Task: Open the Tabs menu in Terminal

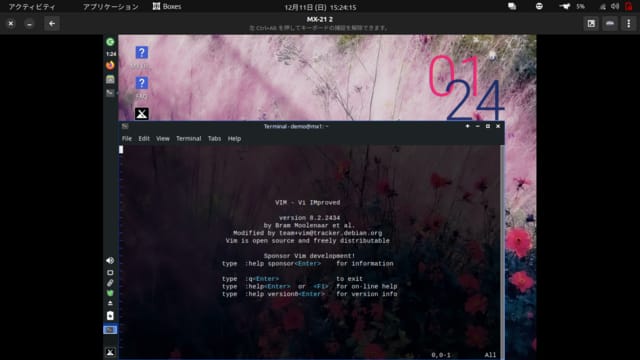Action: tap(214, 139)
